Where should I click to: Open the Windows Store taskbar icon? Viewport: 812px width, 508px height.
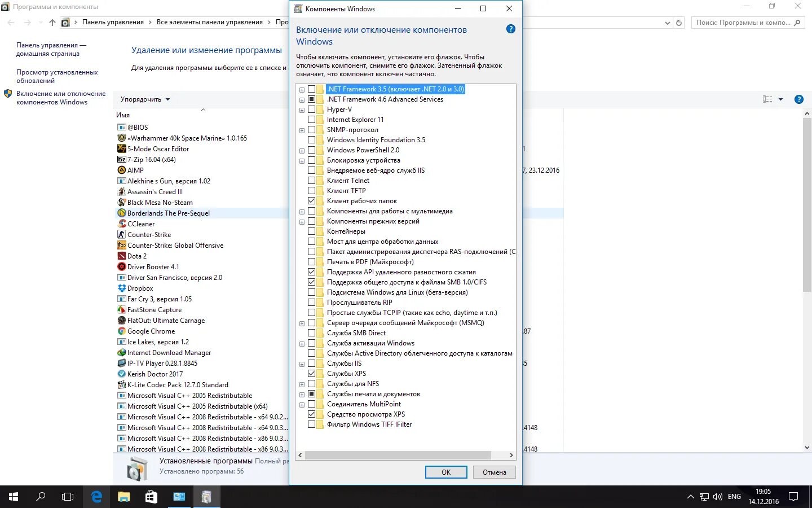[151, 497]
